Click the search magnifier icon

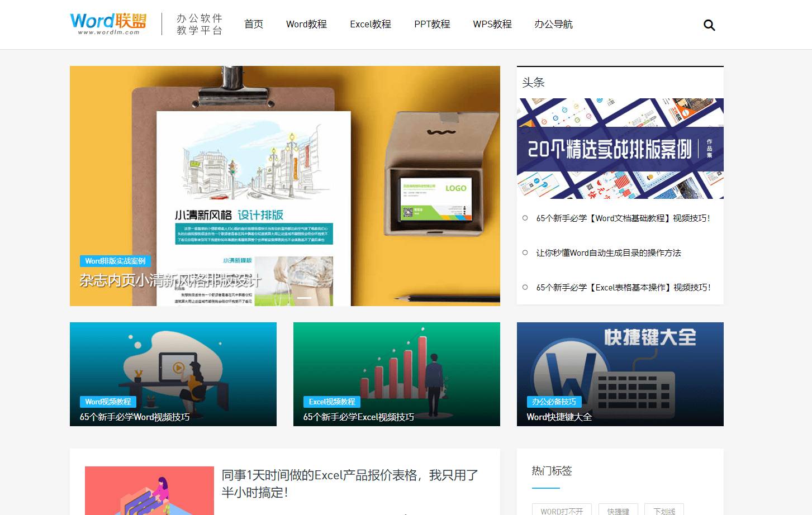click(709, 25)
